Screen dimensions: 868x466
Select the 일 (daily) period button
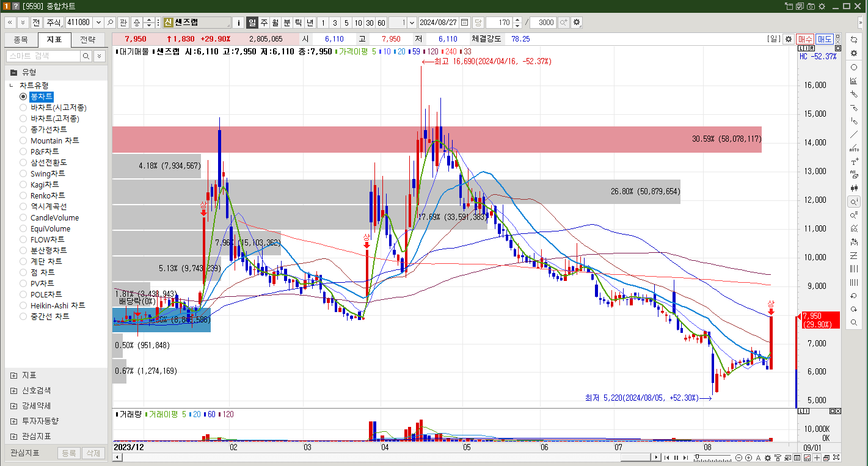[x=252, y=23]
